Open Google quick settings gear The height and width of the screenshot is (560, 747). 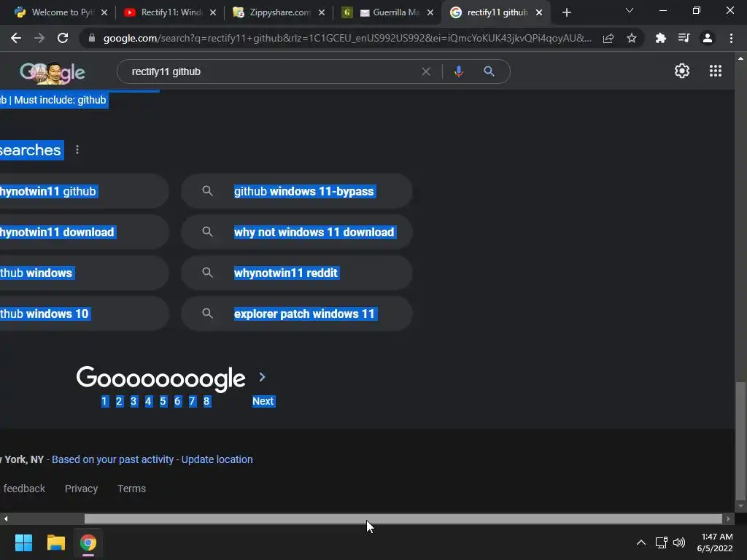pyautogui.click(x=682, y=71)
